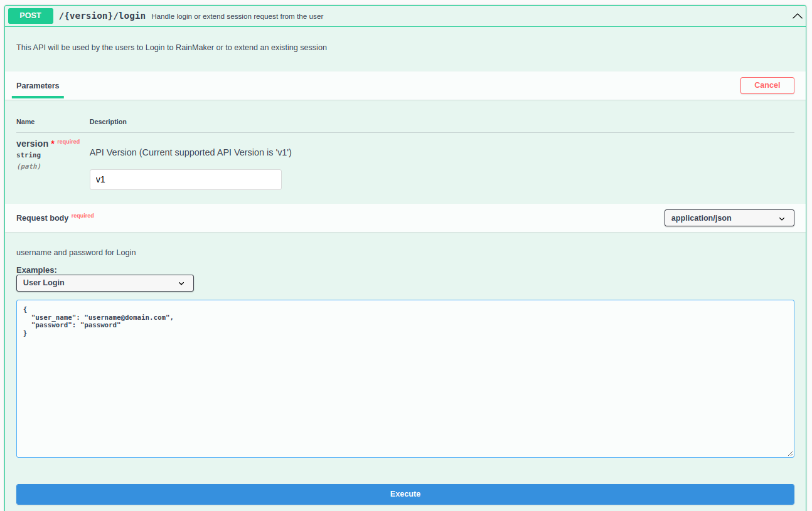Click the Execute button
The height and width of the screenshot is (511, 812).
pyautogui.click(x=405, y=494)
